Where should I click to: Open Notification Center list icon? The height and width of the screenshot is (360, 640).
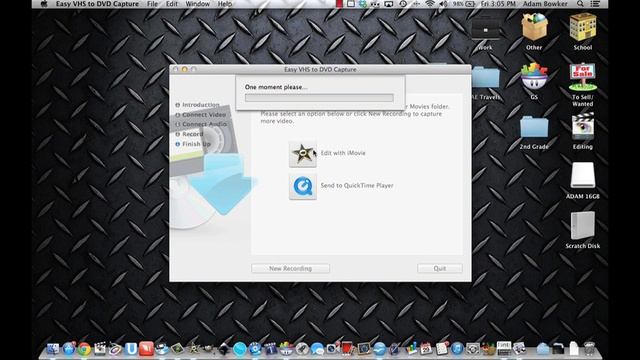click(x=596, y=4)
